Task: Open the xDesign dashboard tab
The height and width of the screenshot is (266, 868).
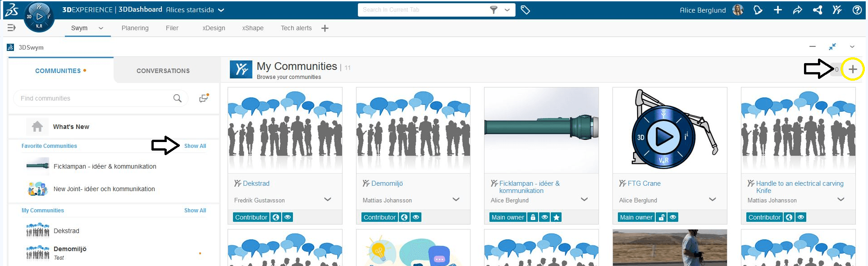Action: [214, 28]
